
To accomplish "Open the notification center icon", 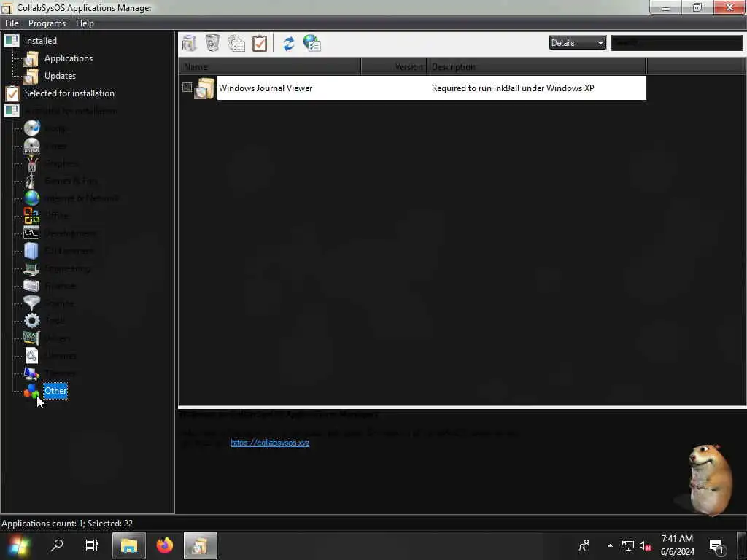I will pyautogui.click(x=716, y=546).
